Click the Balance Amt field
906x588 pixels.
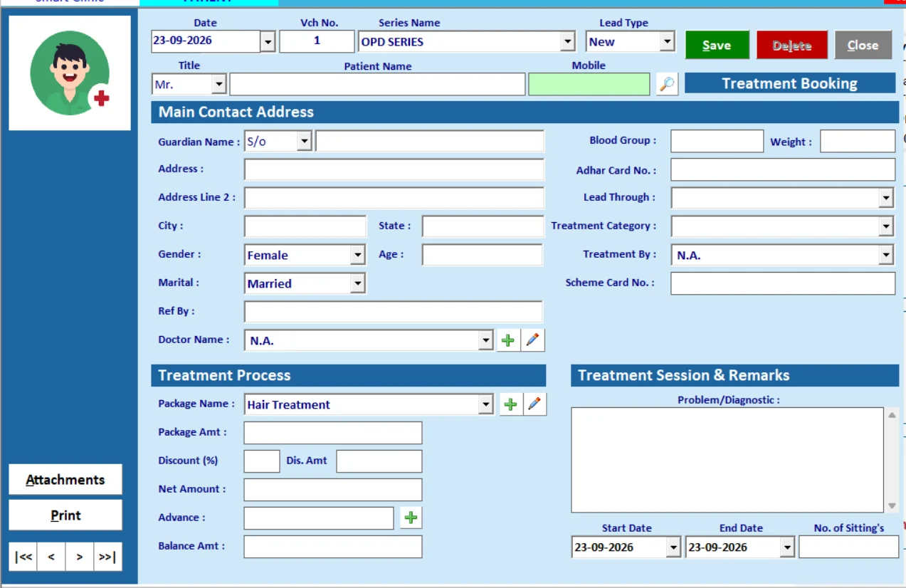(333, 547)
